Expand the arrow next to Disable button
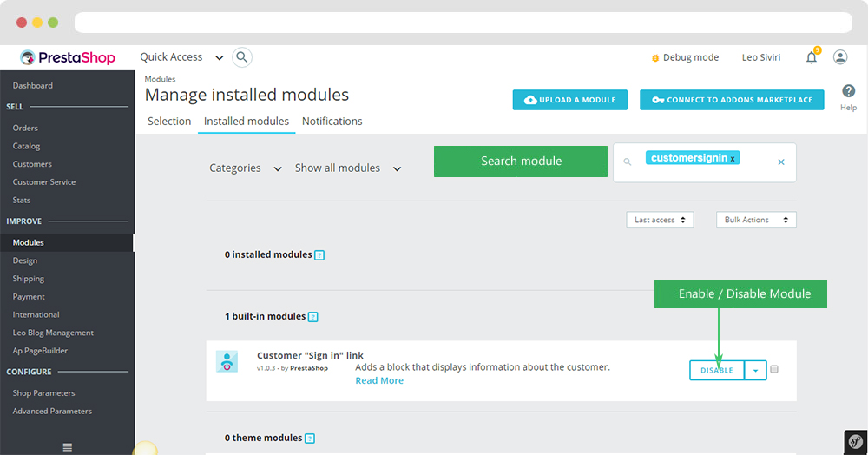 pos(755,371)
